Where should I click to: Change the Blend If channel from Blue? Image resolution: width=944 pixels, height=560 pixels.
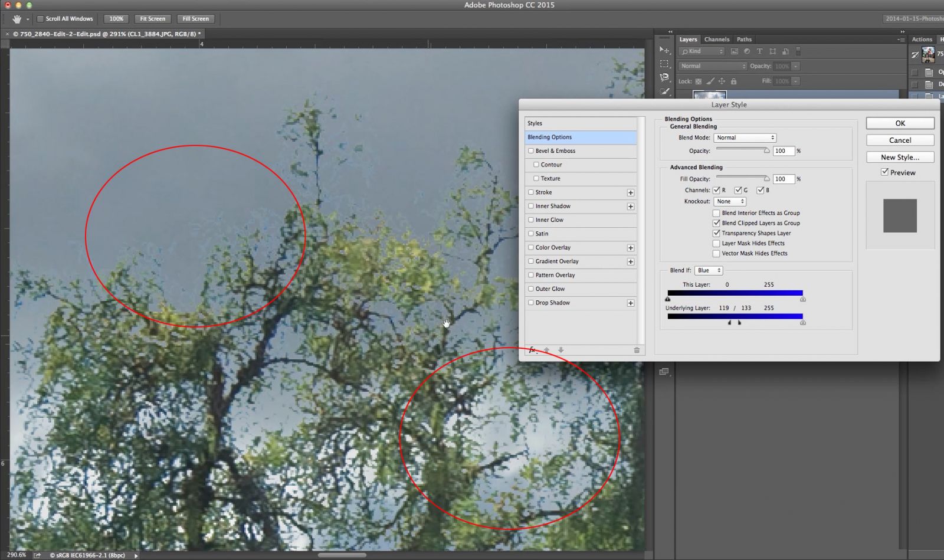(x=709, y=270)
